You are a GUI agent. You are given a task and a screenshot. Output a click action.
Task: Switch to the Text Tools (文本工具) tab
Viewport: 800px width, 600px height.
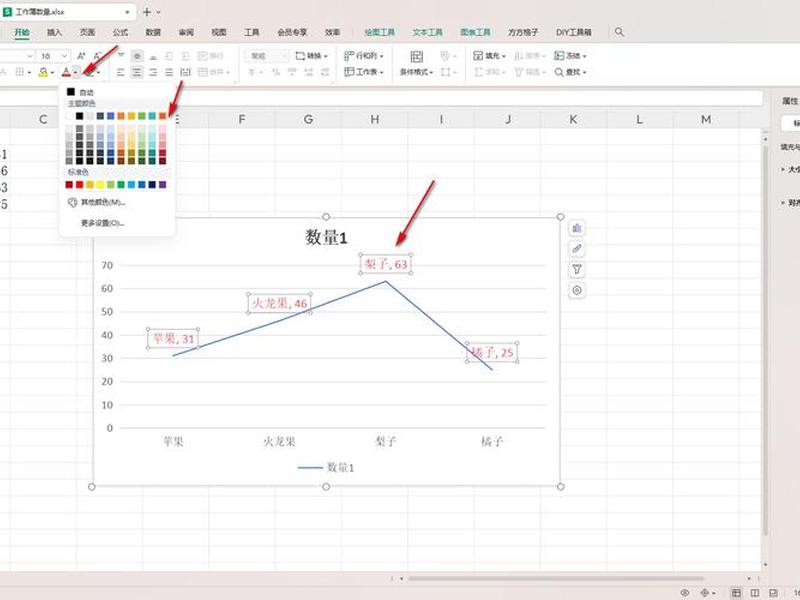428,32
